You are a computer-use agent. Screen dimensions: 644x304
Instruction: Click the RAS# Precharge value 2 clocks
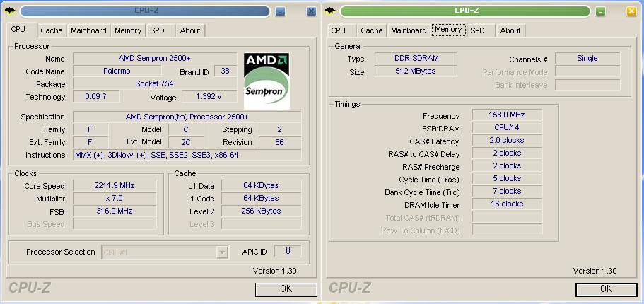508,165
